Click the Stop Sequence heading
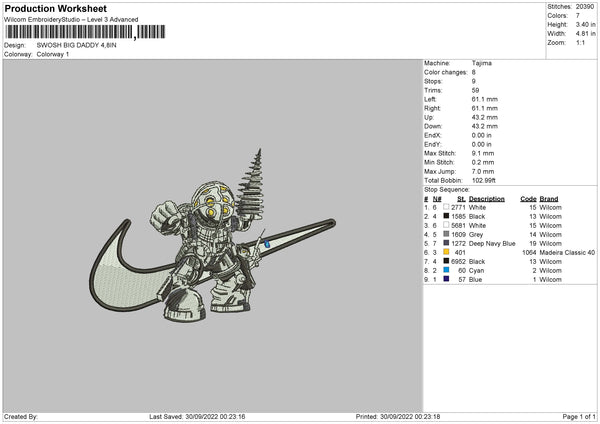Image resolution: width=600 pixels, height=424 pixels. pyautogui.click(x=447, y=189)
